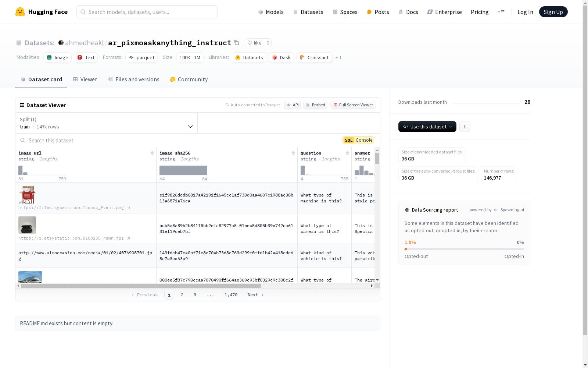This screenshot has height=368, width=588.
Task: Click the opted-out percentage progress bar
Action: click(464, 249)
